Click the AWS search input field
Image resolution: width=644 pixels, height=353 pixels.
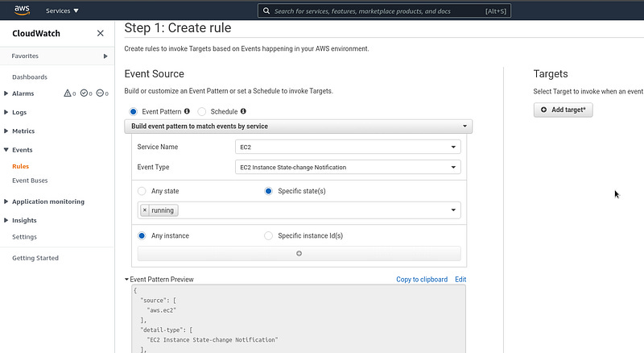click(x=385, y=10)
